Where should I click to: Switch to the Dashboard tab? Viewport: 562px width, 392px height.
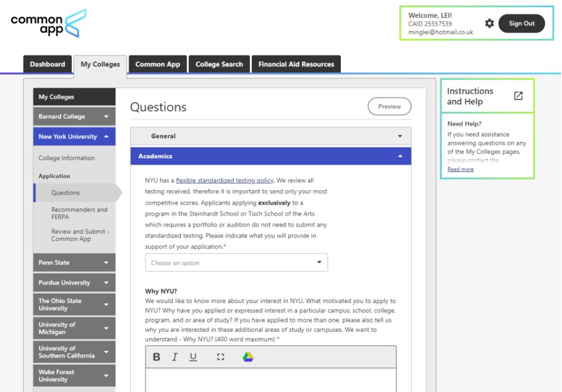(x=48, y=64)
